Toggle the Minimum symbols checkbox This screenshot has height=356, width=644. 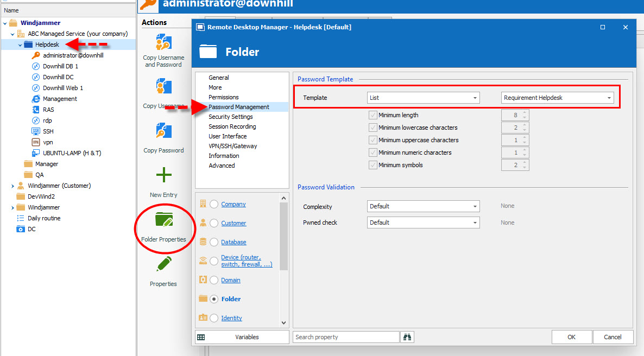pos(372,165)
